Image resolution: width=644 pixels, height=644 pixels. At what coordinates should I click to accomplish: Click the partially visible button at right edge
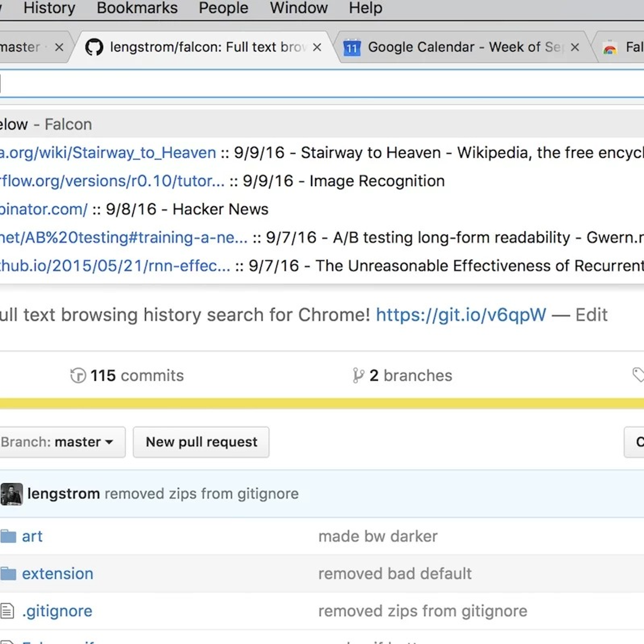634,442
